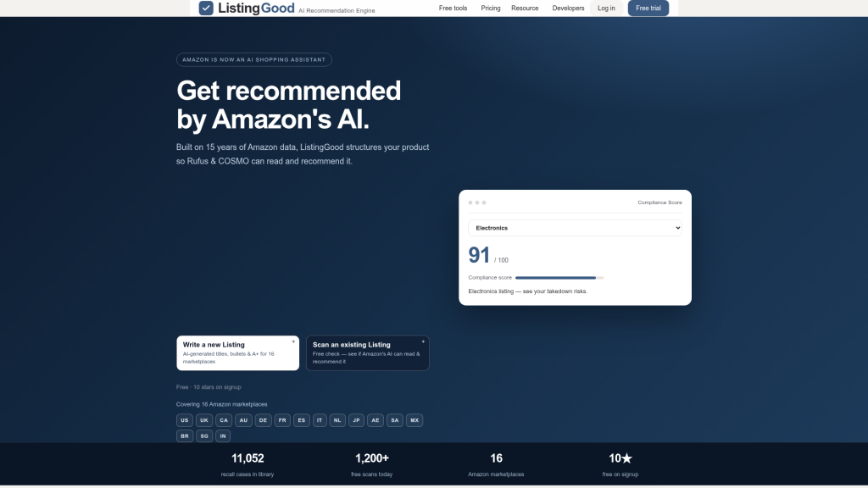868x488 pixels.
Task: Click the '16' Amazon marketplaces stat
Action: [x=496, y=458]
